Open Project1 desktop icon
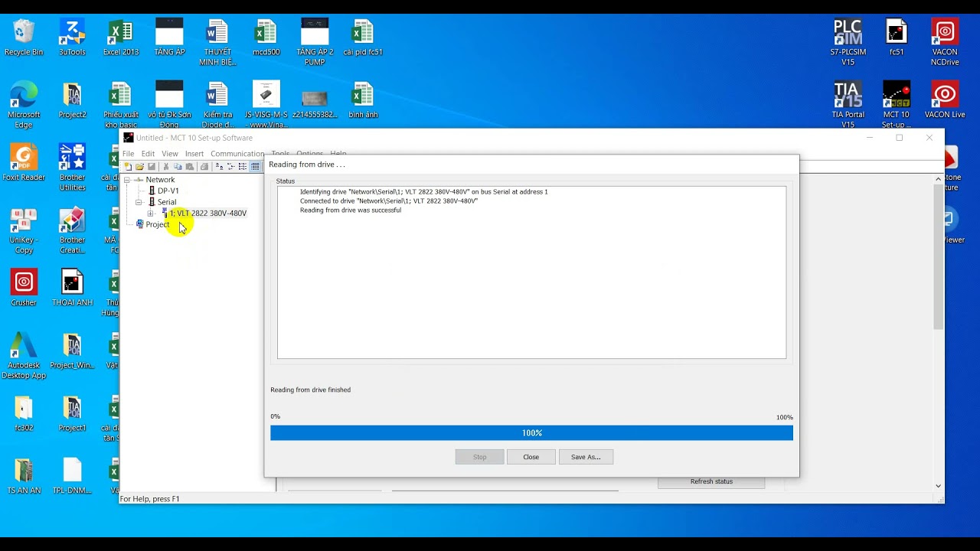Viewport: 980px width, 551px height. [x=72, y=413]
